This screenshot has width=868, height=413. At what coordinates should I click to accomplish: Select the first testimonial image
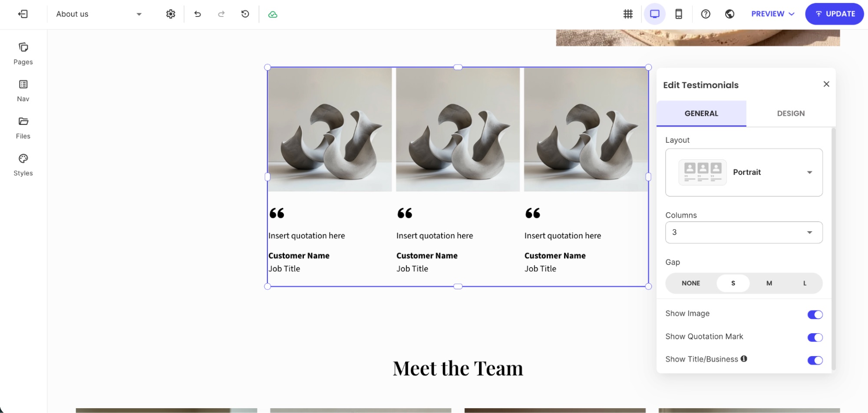tap(330, 129)
